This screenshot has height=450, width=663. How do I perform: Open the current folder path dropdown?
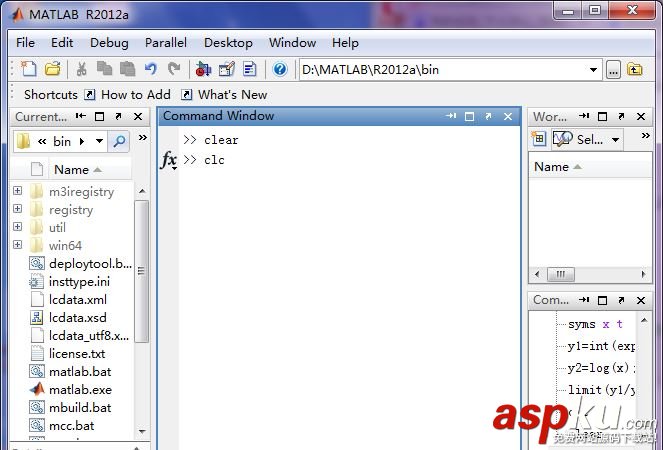point(593,70)
